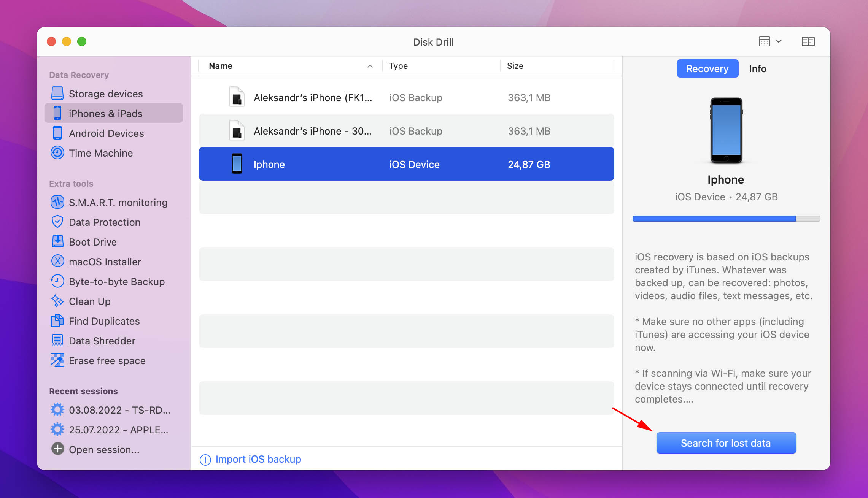
Task: Click 24,87 GB size cell
Action: pos(529,164)
